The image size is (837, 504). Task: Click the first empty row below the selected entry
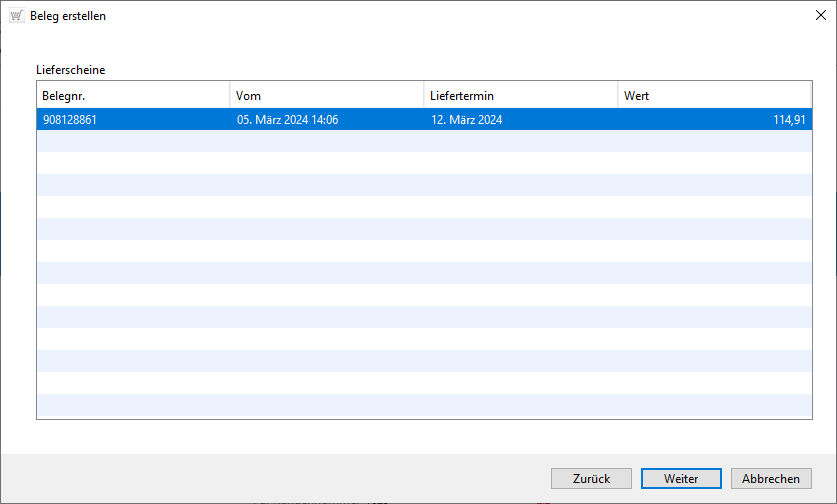point(423,141)
